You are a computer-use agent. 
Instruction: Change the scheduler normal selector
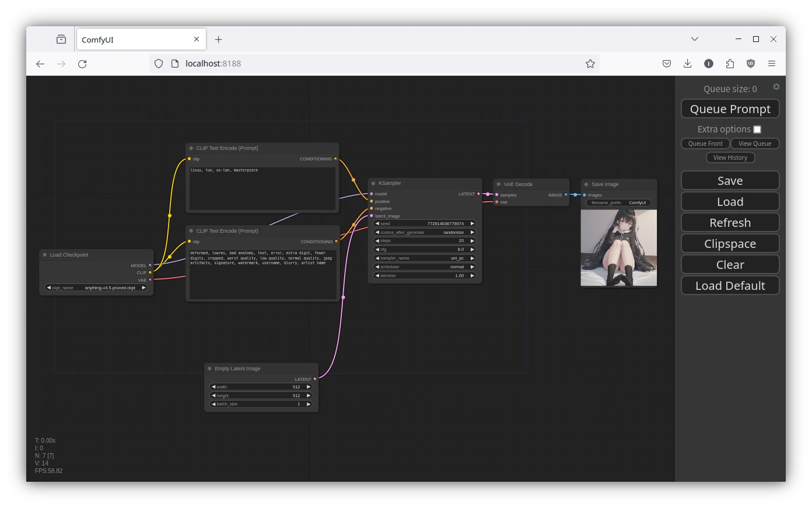[x=424, y=267]
